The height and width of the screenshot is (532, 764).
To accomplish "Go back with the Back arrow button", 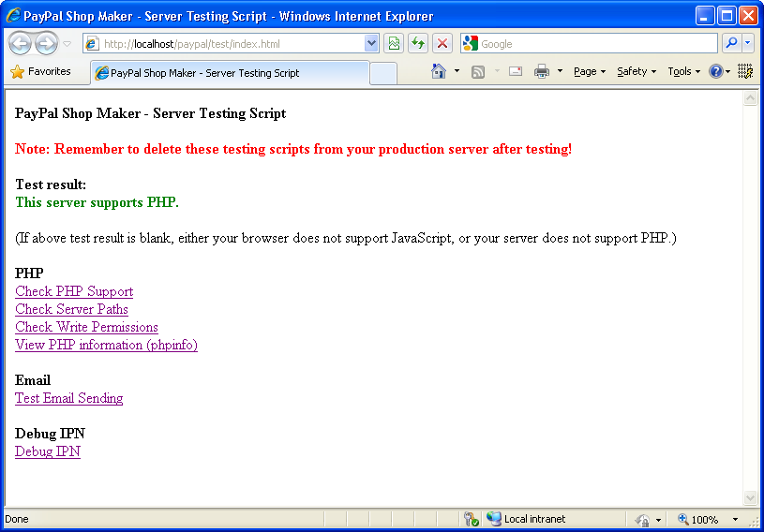I will coord(21,44).
